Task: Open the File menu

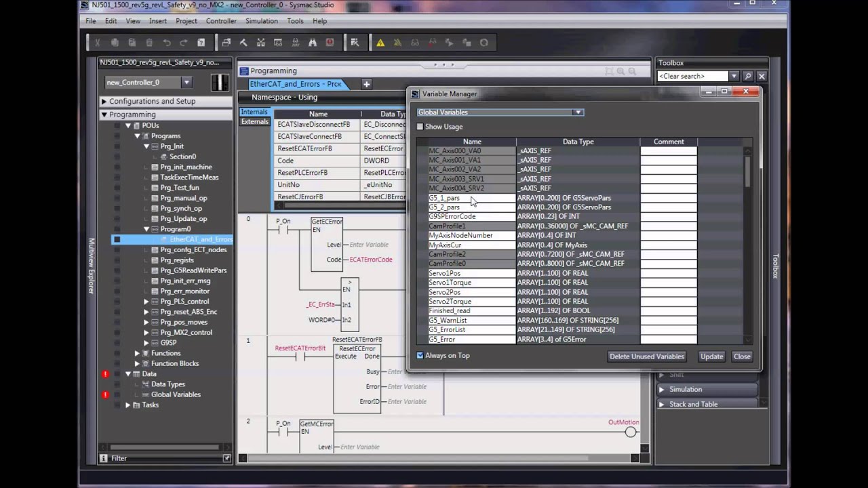Action: coord(91,21)
